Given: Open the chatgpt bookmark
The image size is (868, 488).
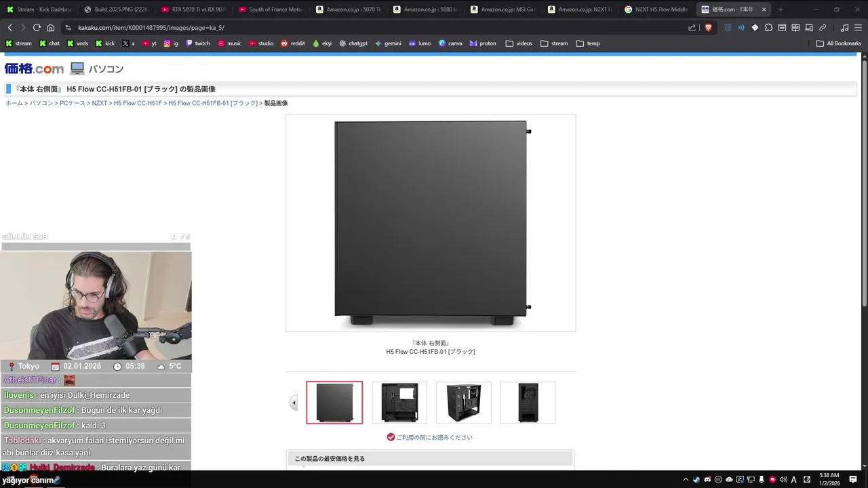Looking at the screenshot, I should pyautogui.click(x=353, y=43).
